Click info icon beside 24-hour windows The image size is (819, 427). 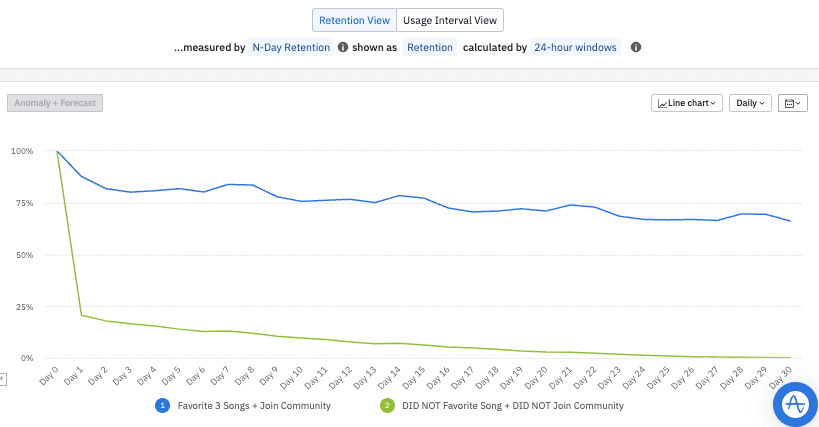[x=636, y=47]
